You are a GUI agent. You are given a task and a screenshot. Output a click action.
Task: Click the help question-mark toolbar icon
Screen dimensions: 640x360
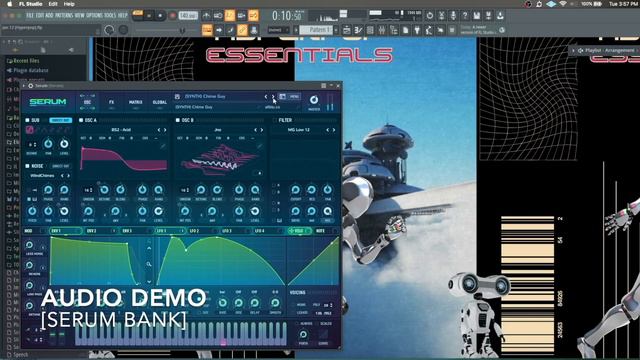(x=465, y=16)
